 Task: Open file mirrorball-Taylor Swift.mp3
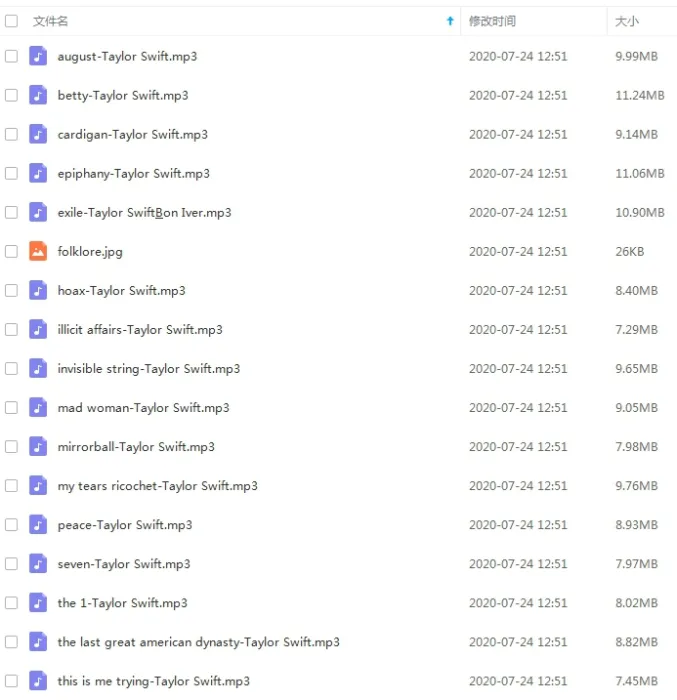136,447
